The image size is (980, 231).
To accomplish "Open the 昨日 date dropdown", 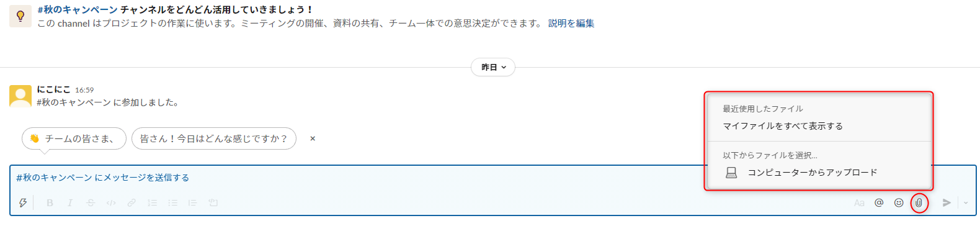I will tap(493, 67).
